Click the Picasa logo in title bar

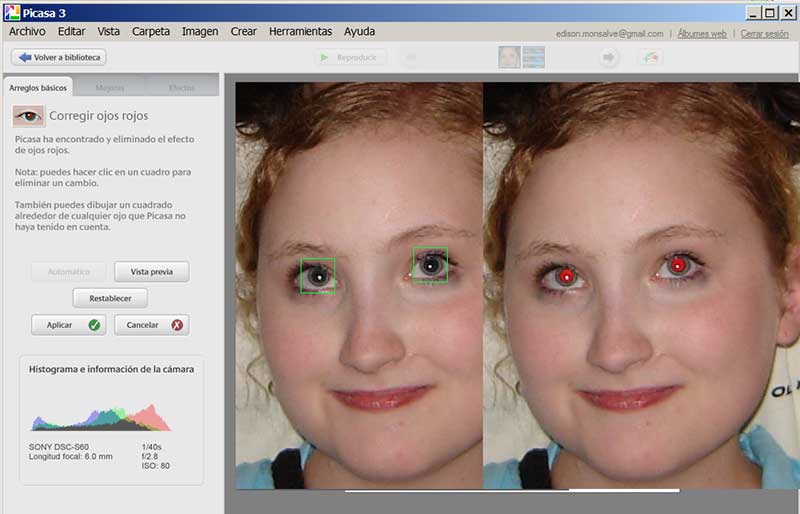pyautogui.click(x=12, y=12)
